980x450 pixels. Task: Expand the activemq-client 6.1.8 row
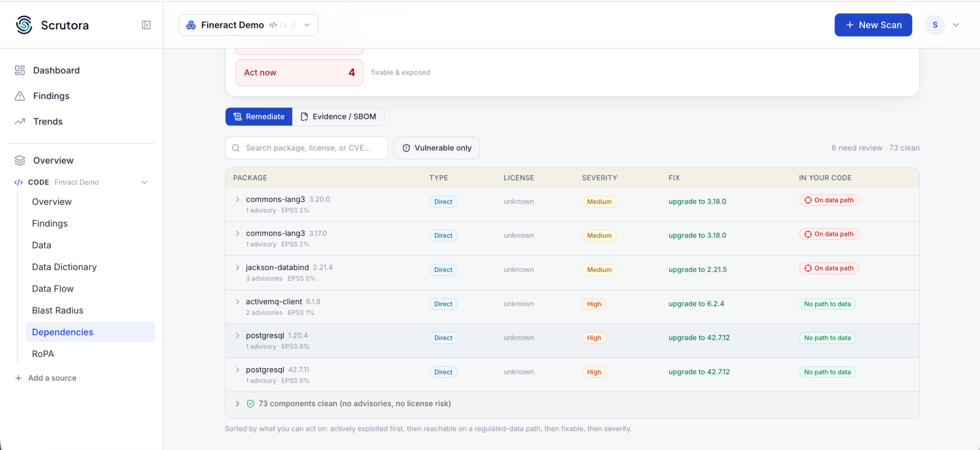(237, 302)
